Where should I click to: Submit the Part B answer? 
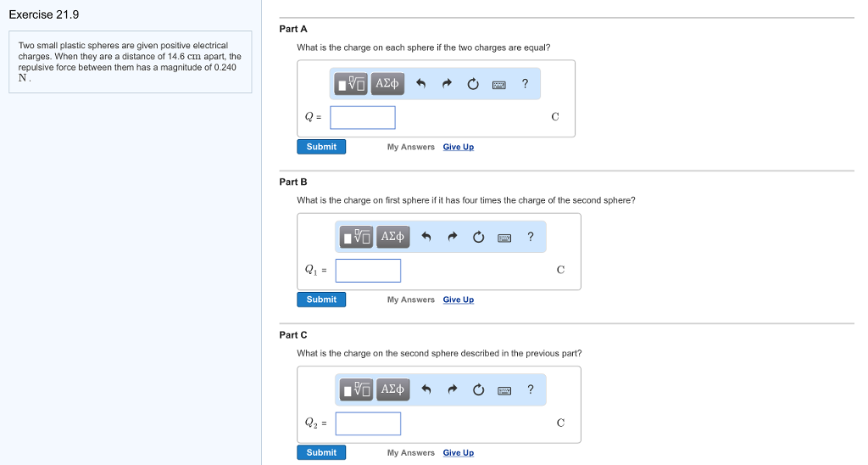321,300
